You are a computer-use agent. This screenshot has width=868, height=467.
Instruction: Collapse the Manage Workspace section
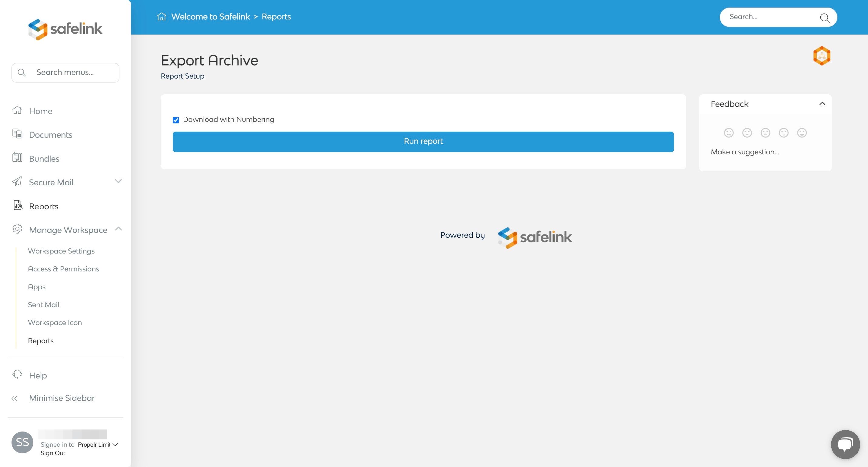tap(118, 229)
